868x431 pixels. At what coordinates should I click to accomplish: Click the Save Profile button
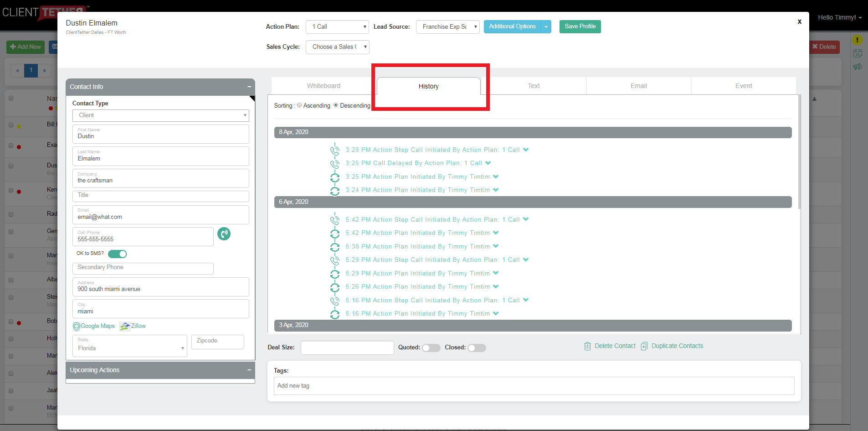point(580,26)
